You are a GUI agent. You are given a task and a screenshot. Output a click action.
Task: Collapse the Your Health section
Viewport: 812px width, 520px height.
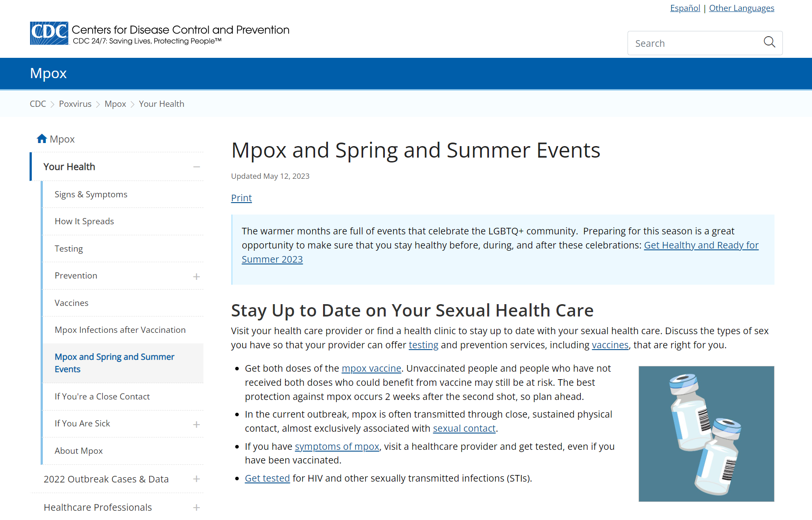pyautogui.click(x=196, y=167)
